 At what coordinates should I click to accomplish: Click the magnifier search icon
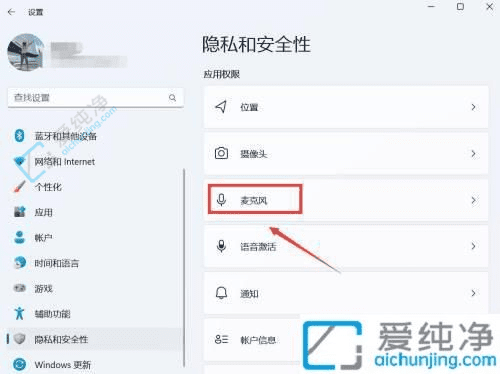(172, 98)
